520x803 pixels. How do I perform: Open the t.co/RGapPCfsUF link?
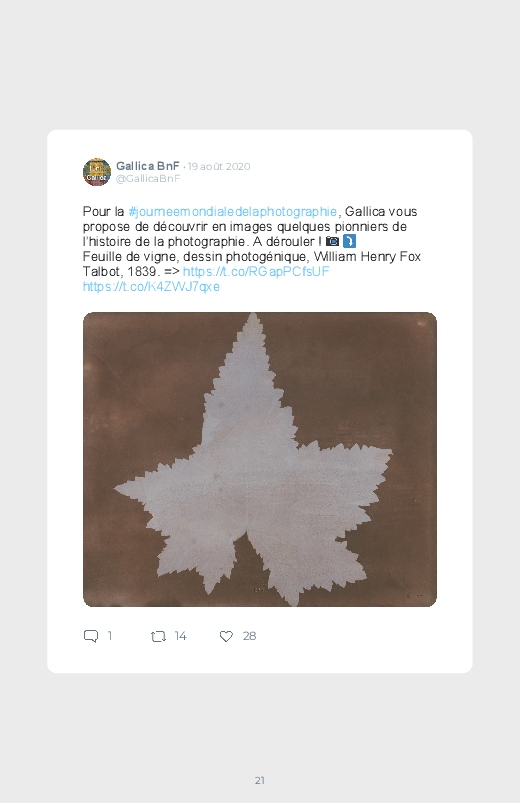(x=256, y=271)
